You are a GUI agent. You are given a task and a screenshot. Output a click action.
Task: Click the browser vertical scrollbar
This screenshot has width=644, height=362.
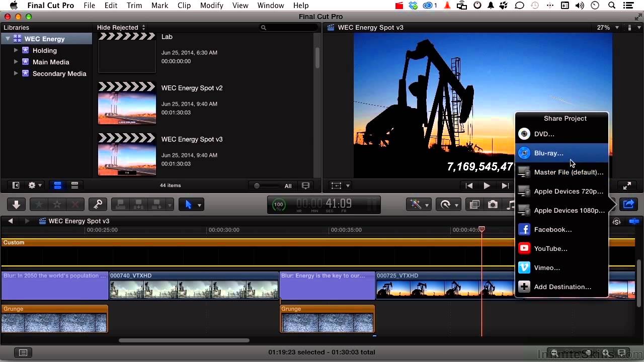(x=317, y=58)
